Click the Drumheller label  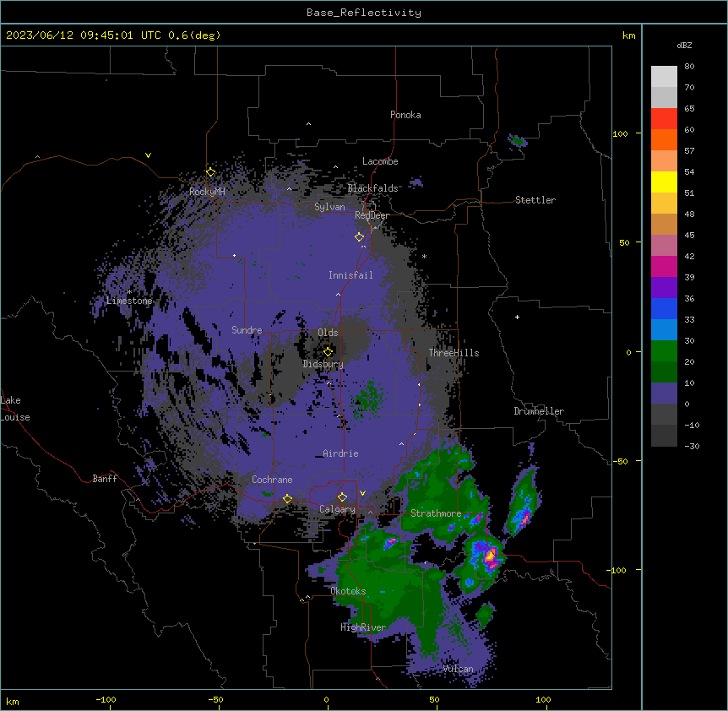pyautogui.click(x=539, y=411)
